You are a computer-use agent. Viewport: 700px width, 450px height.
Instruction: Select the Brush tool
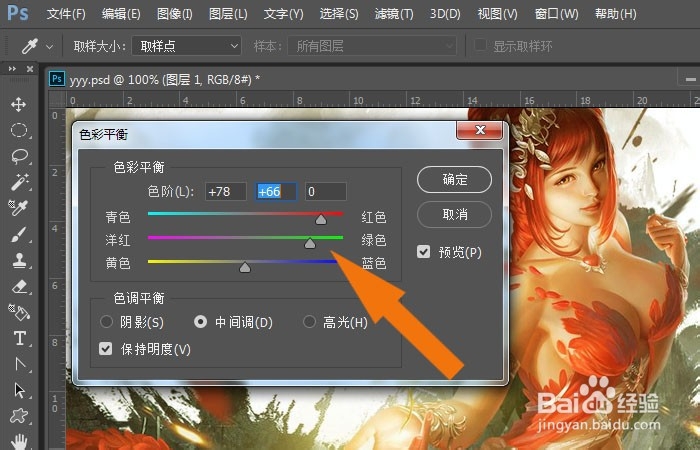(18, 234)
